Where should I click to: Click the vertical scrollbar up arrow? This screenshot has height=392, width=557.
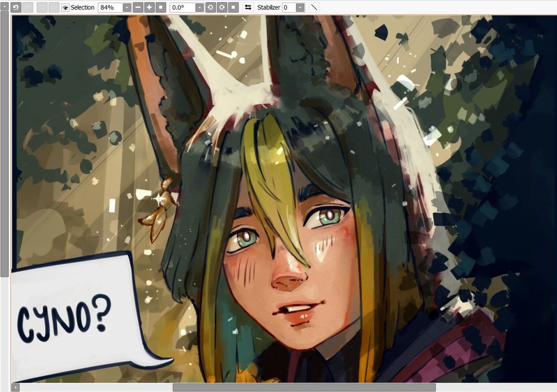pyautogui.click(x=4, y=7)
